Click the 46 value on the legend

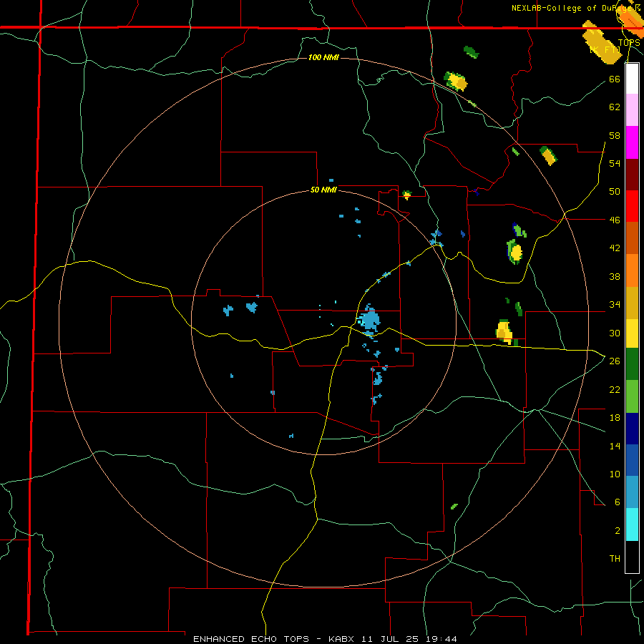click(x=615, y=220)
